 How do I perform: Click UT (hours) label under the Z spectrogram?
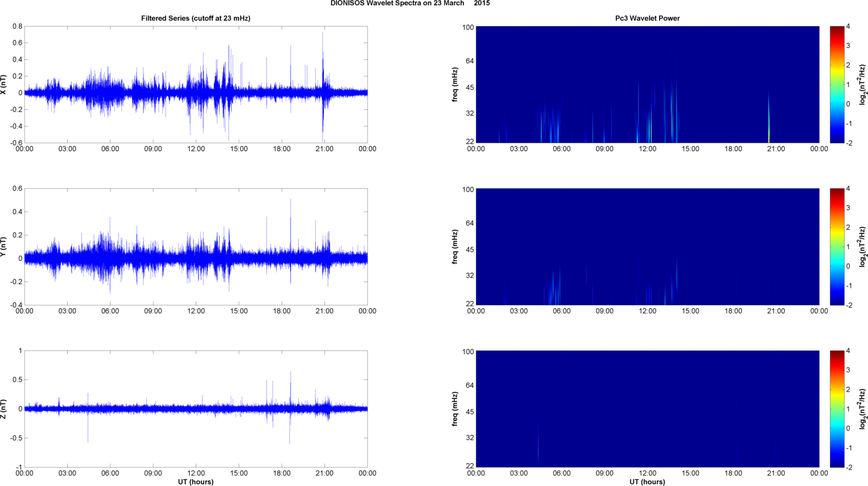tap(647, 482)
